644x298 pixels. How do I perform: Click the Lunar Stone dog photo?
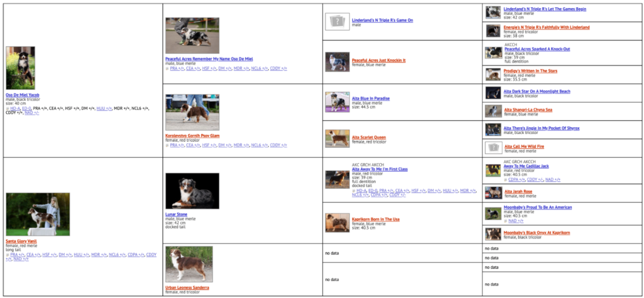192,191
